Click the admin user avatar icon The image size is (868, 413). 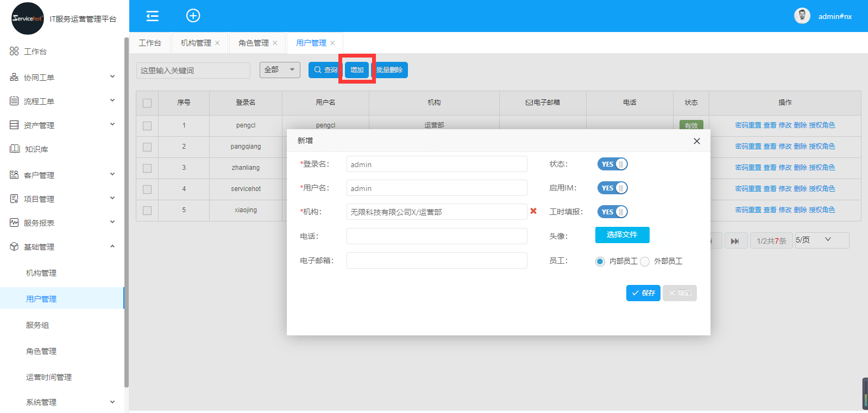coord(802,16)
